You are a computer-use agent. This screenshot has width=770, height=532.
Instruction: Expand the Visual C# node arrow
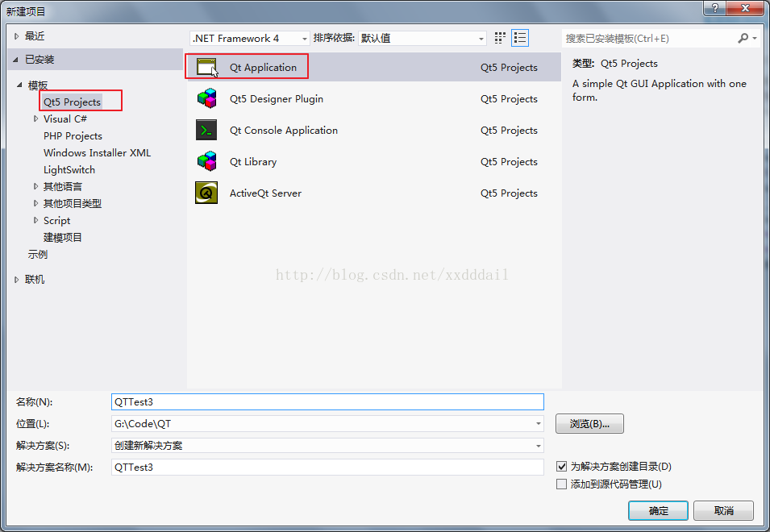click(35, 118)
